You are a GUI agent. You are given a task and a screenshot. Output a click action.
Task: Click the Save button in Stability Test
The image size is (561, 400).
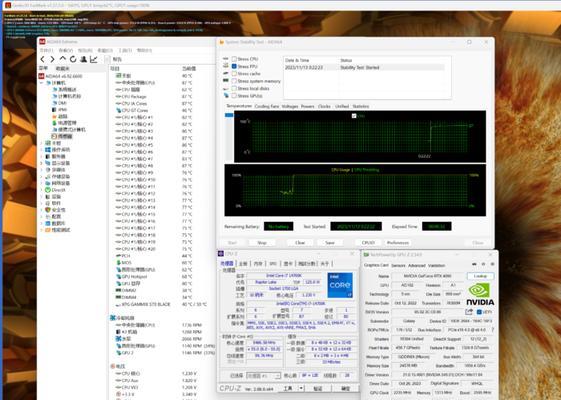(x=330, y=243)
